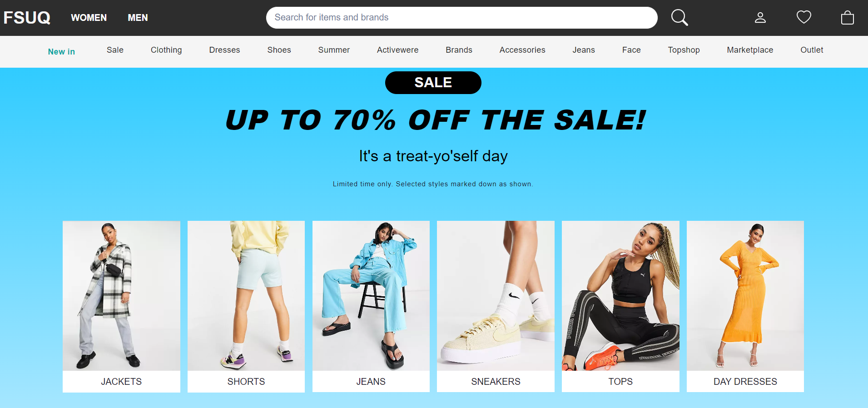This screenshot has height=408, width=868.
Task: Switch to the MEN section
Action: coord(138,18)
